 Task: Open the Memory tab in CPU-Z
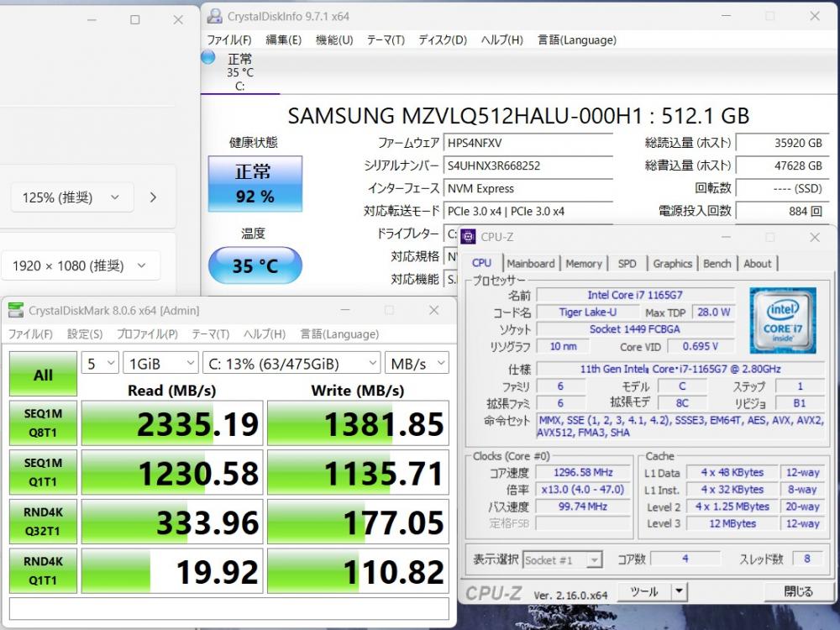click(x=583, y=264)
